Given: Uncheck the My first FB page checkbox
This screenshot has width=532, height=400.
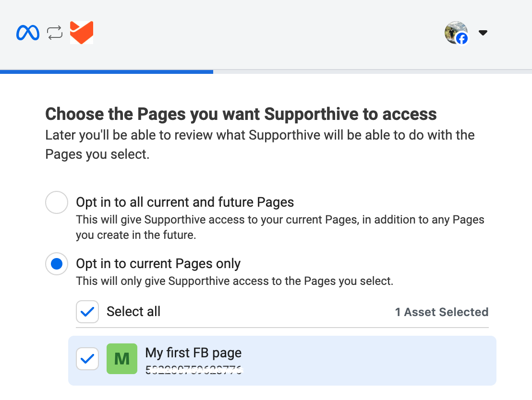Looking at the screenshot, I should 87,359.
